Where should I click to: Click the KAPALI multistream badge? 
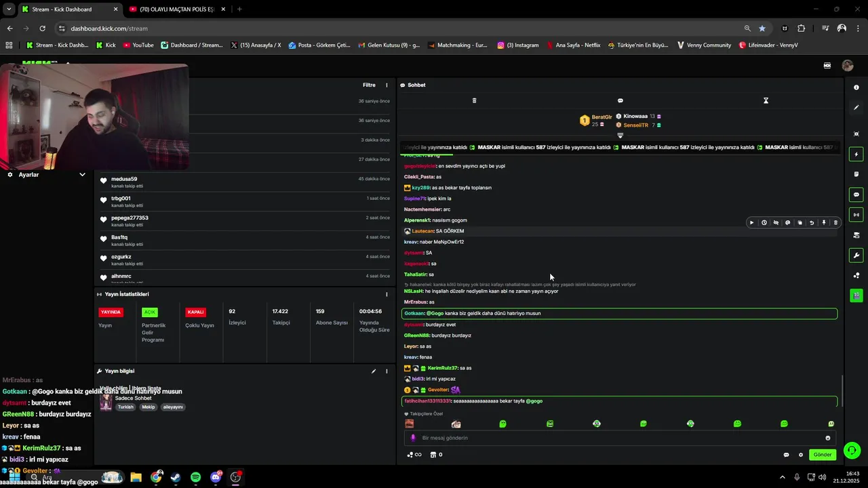[x=196, y=312]
